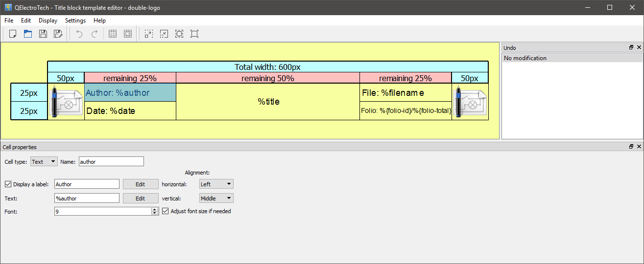Select the Date: %date cell
Image resolution: width=644 pixels, height=264 pixels.
(x=130, y=111)
